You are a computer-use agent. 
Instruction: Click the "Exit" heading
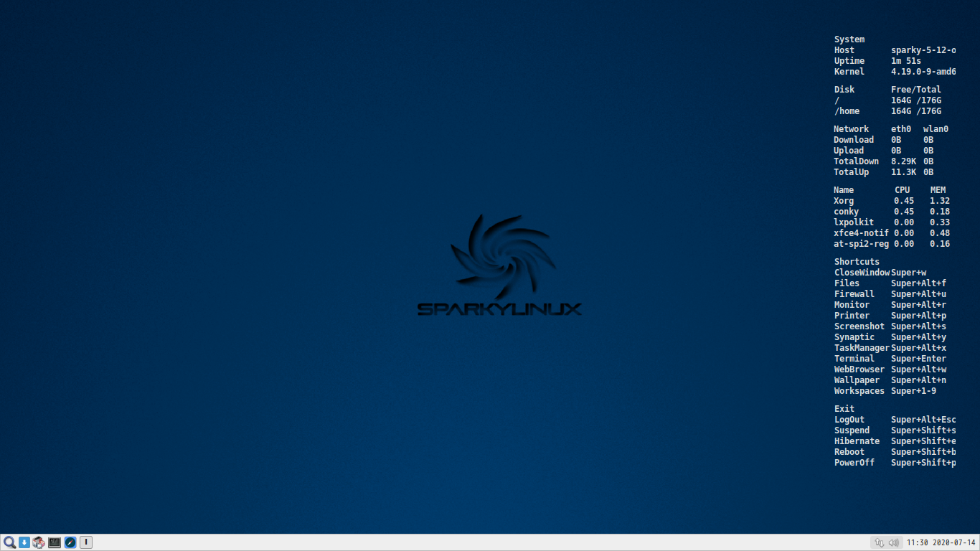844,409
